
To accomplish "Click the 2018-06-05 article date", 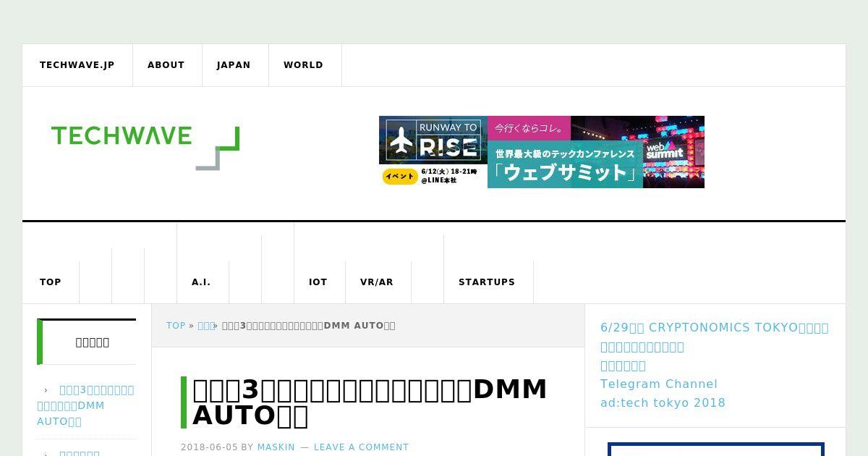I will pos(209,447).
